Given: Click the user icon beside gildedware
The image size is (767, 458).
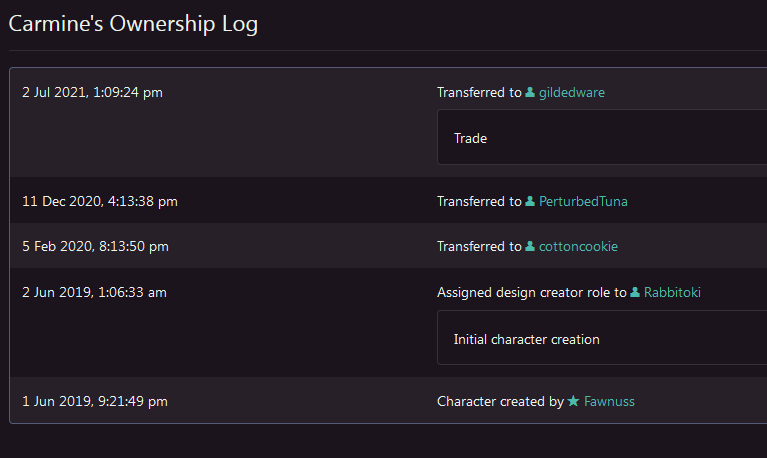Looking at the screenshot, I should click(530, 93).
